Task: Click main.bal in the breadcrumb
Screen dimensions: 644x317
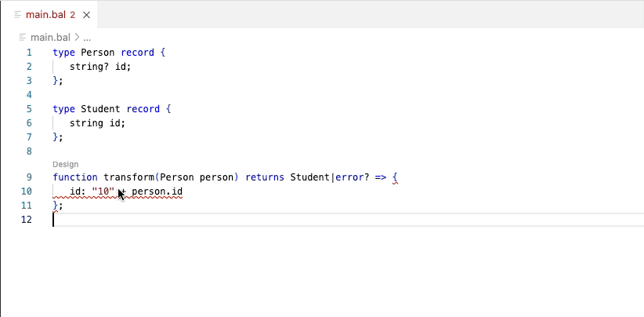Action: pyautogui.click(x=50, y=38)
